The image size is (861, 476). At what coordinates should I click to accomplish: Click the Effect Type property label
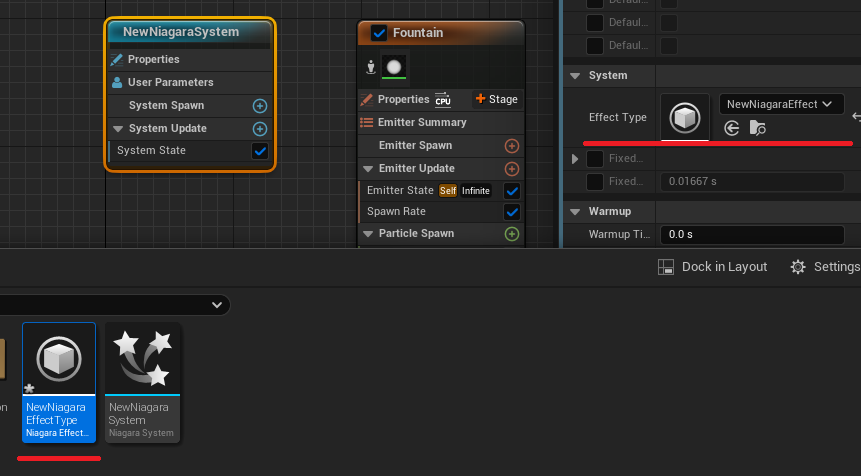coord(618,117)
